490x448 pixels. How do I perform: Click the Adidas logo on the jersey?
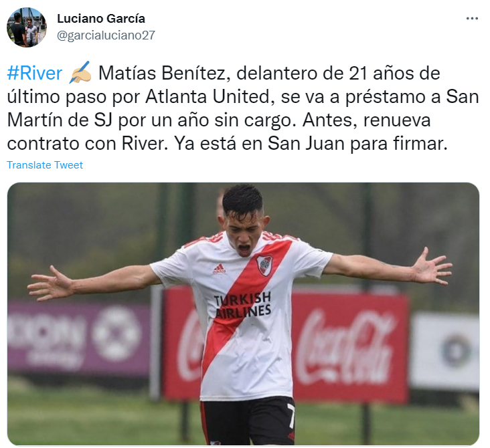[x=219, y=269]
